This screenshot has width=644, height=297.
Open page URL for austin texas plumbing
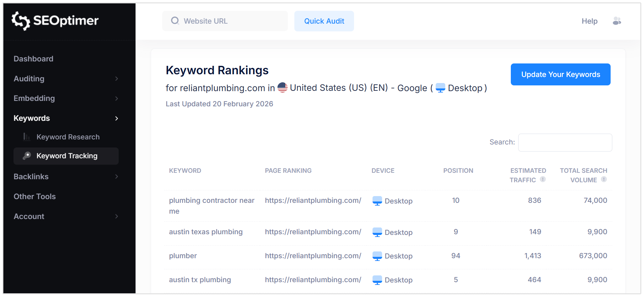click(x=313, y=232)
